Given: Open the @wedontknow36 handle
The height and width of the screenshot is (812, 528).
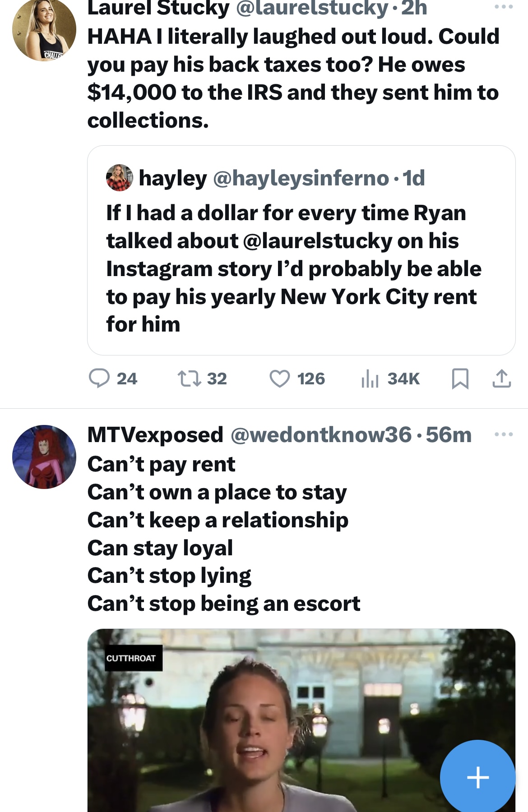Looking at the screenshot, I should pyautogui.click(x=321, y=435).
